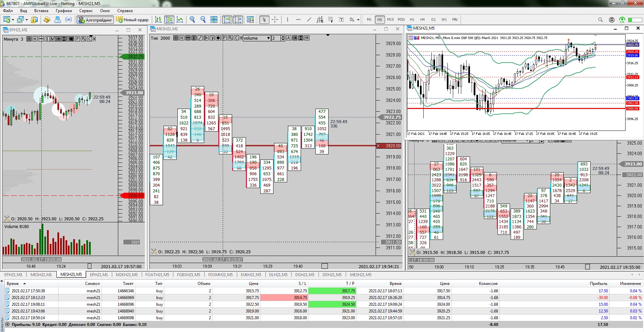The width and height of the screenshot is (644, 332).
Task: Select the Fibonacci retracement tool
Action: click(x=331, y=20)
